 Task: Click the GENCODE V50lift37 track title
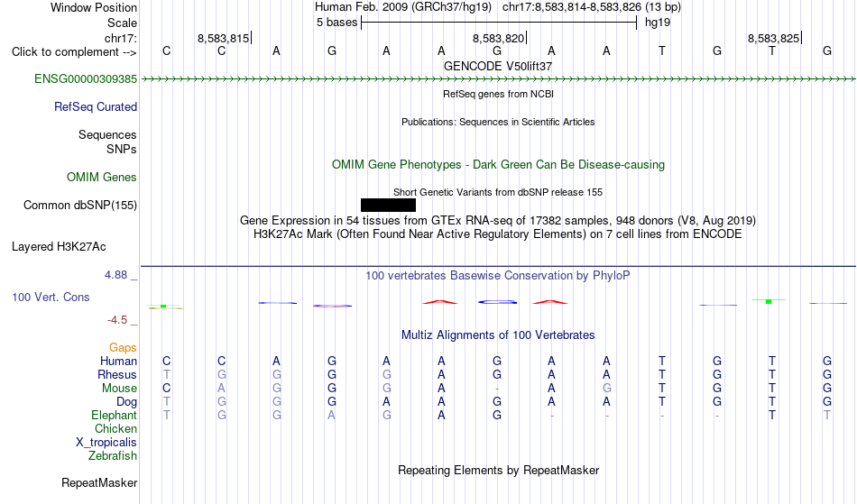click(498, 66)
